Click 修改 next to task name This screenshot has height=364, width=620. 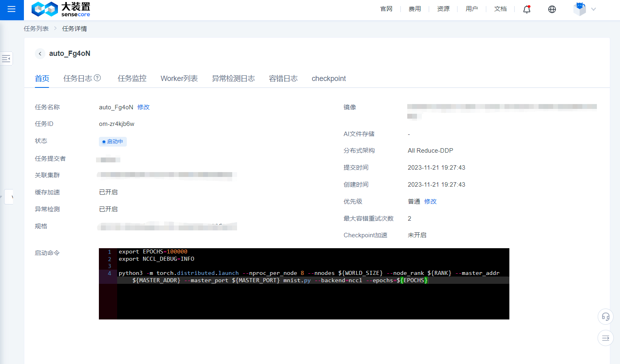143,107
